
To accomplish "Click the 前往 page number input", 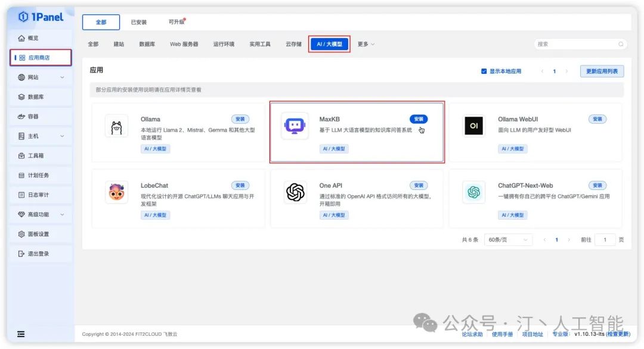I will (605, 240).
